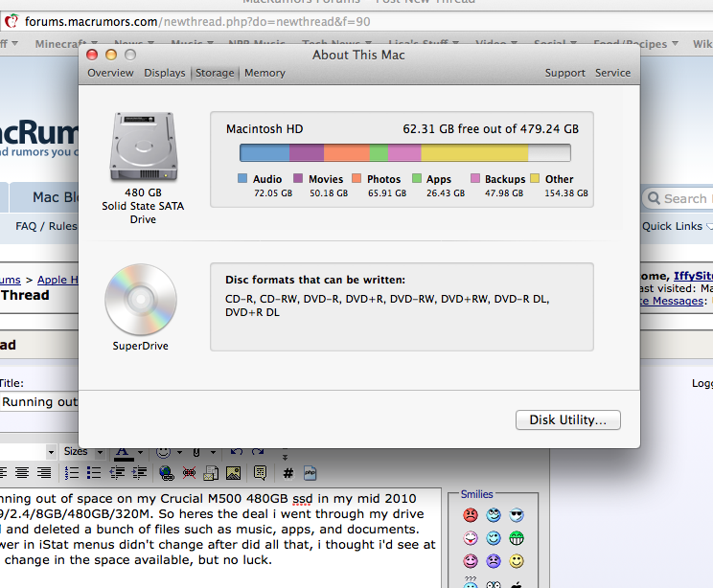Viewport: 713px width, 588px height.
Task: Click the decrease indent icon
Action: pyautogui.click(x=117, y=473)
